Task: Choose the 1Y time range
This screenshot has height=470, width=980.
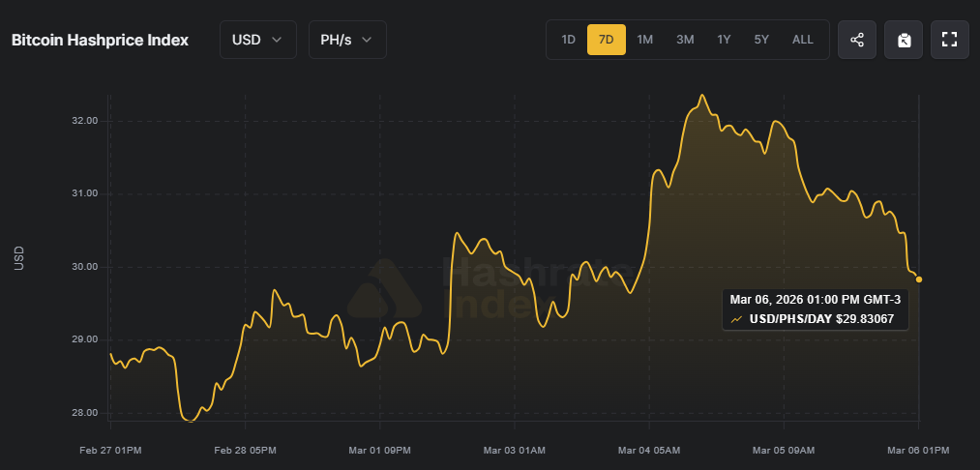Action: (724, 40)
